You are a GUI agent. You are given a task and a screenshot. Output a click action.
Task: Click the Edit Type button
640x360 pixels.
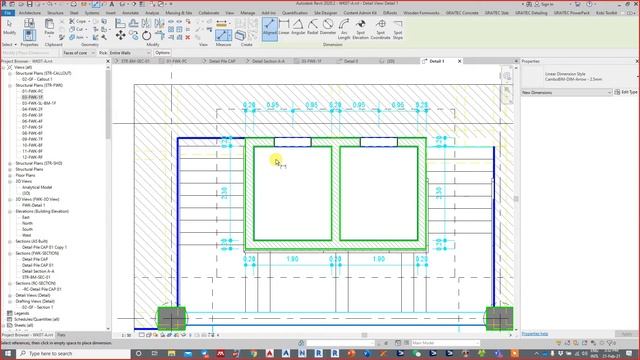pos(626,93)
